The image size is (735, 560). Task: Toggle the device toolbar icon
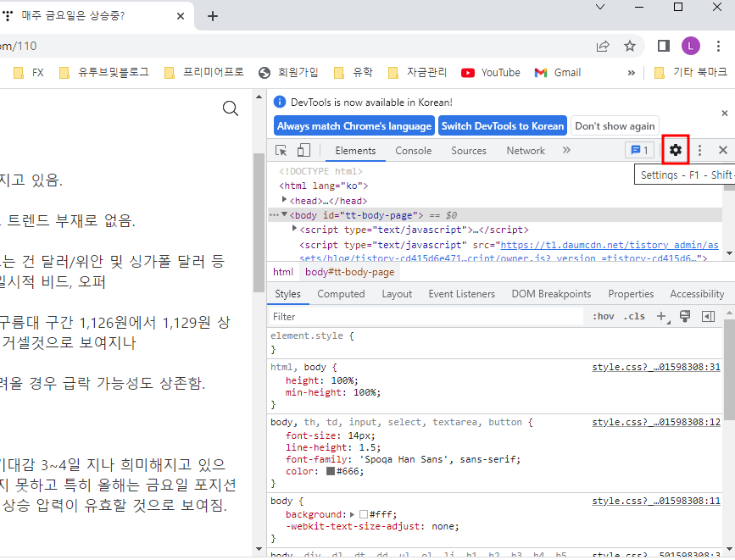click(303, 150)
